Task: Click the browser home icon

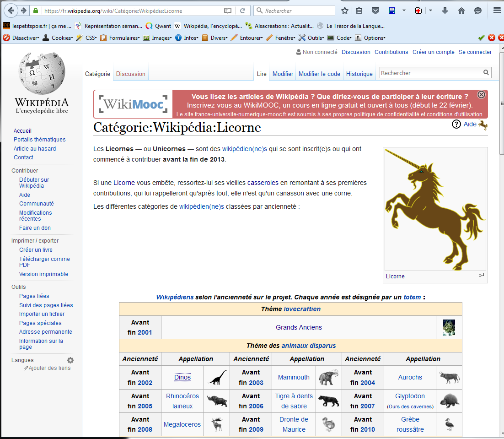Action: [x=461, y=11]
